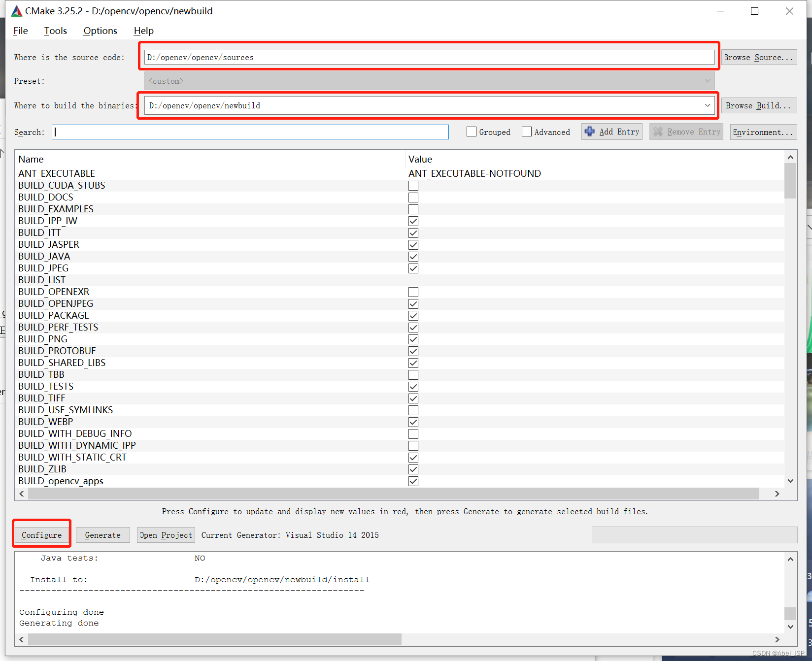The width and height of the screenshot is (812, 661).
Task: Uncheck BUILD_WITH_STATIC_CRT checkbox
Action: coord(413,458)
